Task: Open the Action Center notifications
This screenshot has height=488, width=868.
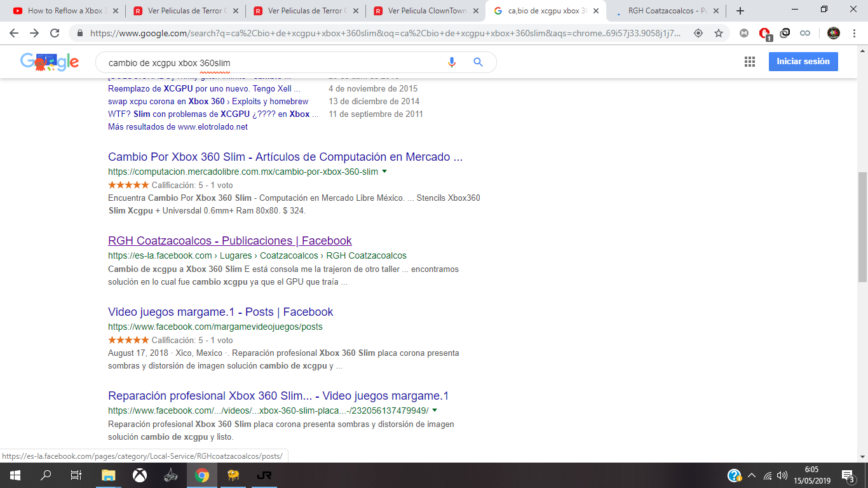Action: [x=848, y=475]
